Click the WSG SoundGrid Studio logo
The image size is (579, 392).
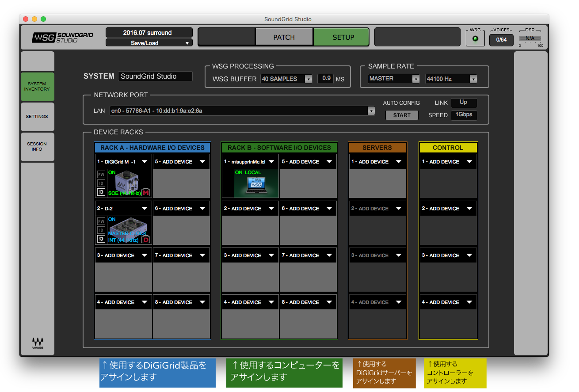coord(62,38)
